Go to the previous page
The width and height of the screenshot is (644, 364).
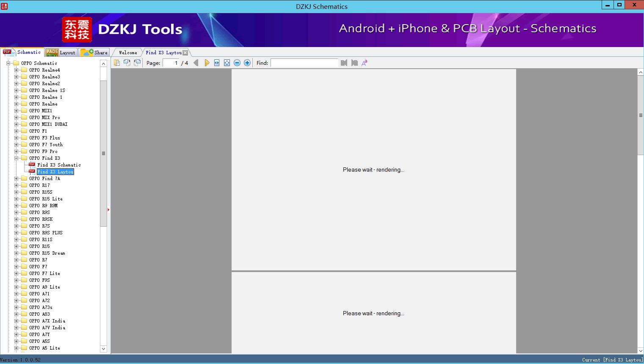[196, 63]
